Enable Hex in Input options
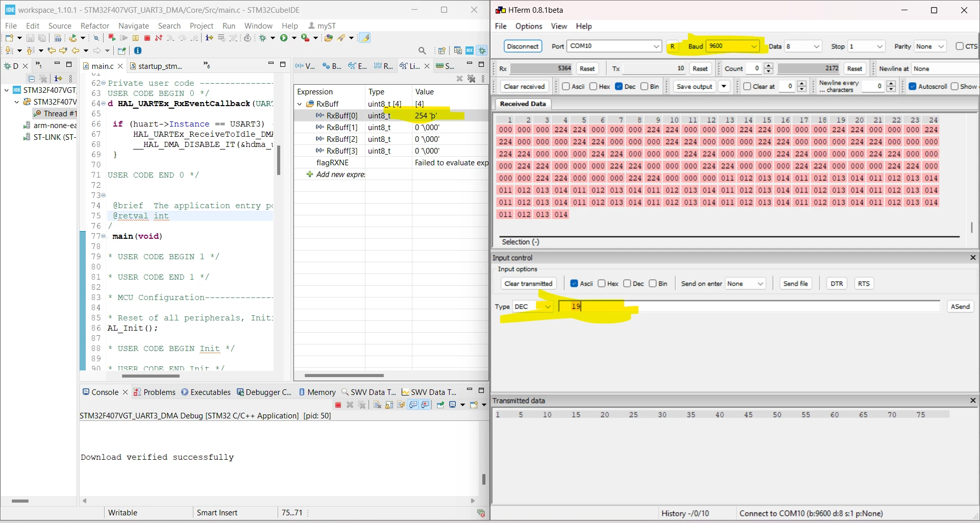 tap(601, 284)
